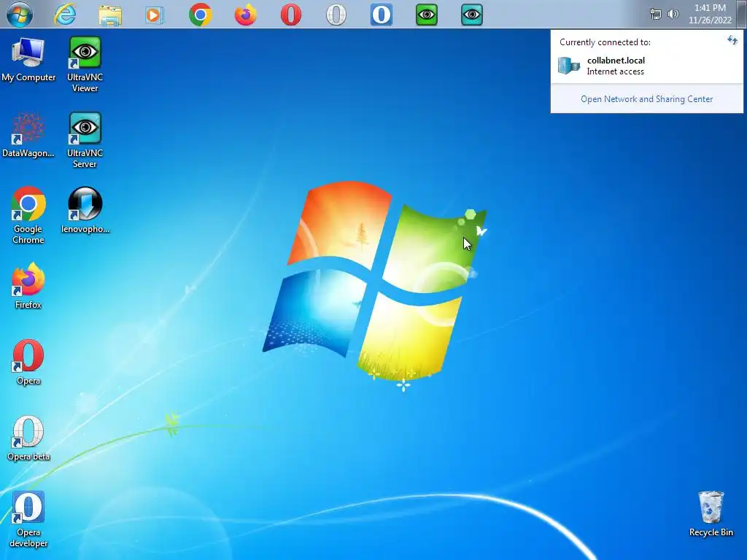This screenshot has width=747, height=560.
Task: Select UltraVNC Server desktop shortcut
Action: (x=85, y=141)
